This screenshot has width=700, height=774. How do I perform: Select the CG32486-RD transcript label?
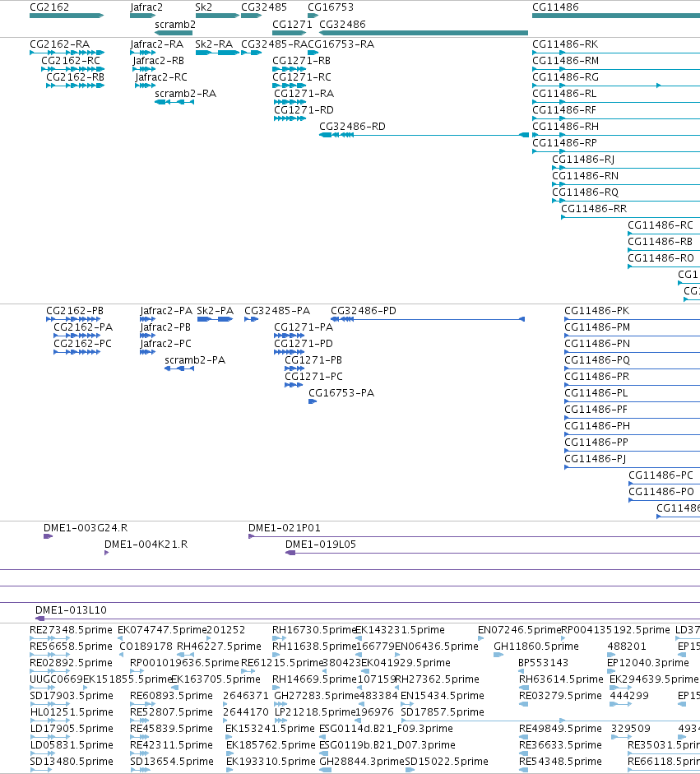point(353,127)
